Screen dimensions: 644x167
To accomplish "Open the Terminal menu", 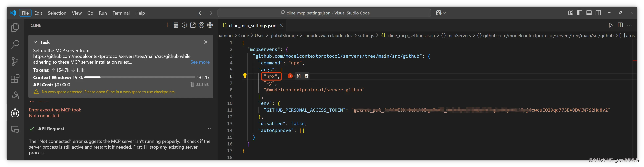I will [121, 13].
